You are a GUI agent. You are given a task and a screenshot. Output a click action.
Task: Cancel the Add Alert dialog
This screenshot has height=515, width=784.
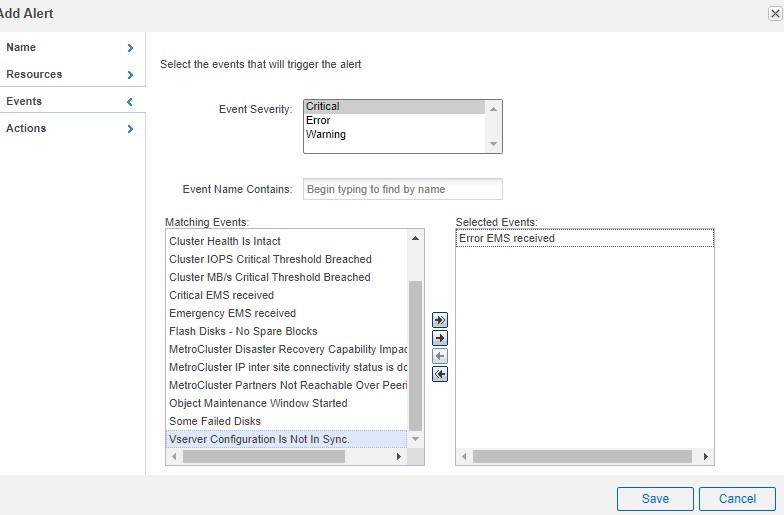click(737, 498)
